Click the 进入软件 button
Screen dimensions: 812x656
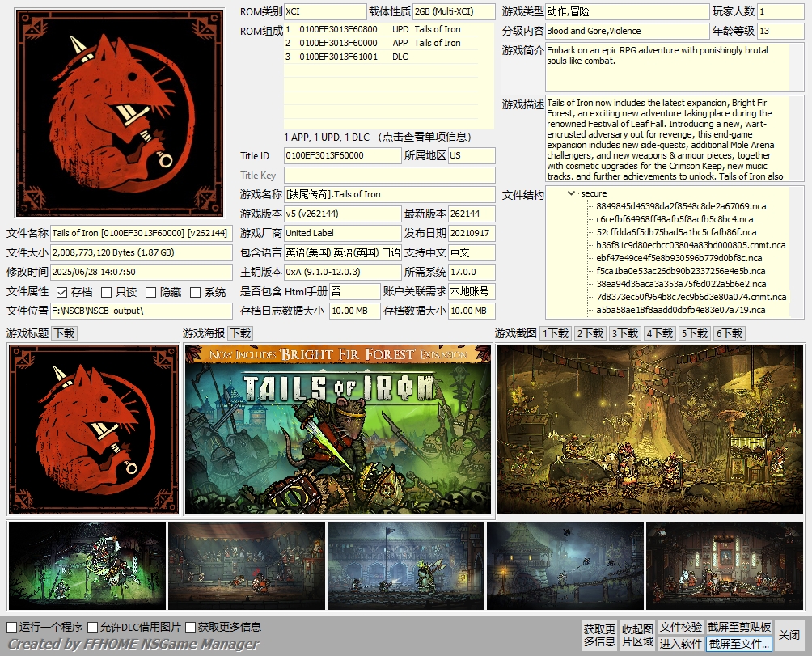pyautogui.click(x=681, y=644)
